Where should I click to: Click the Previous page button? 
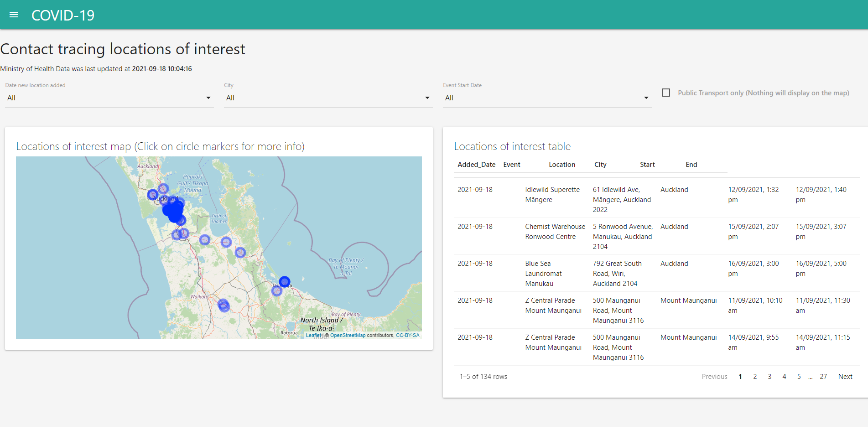tap(714, 377)
